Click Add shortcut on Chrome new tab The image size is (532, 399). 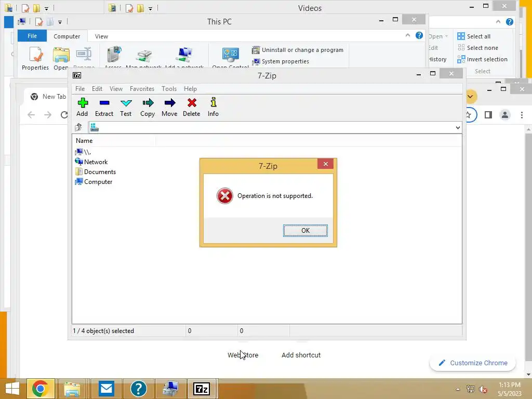click(301, 355)
